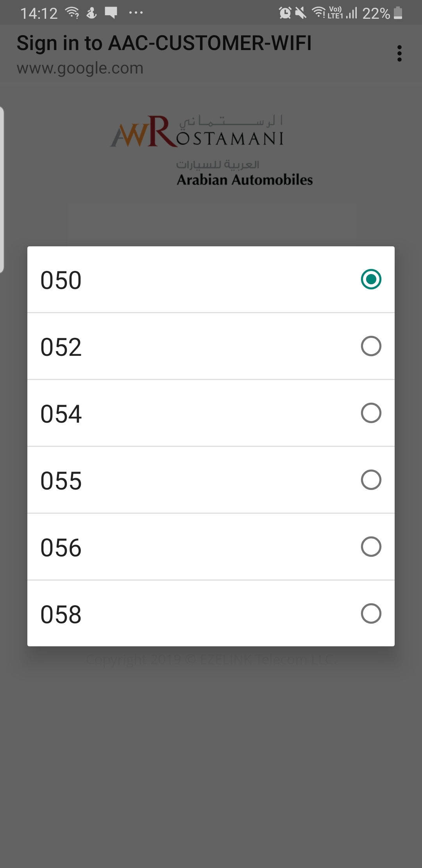Select the 058 radio button

(371, 613)
